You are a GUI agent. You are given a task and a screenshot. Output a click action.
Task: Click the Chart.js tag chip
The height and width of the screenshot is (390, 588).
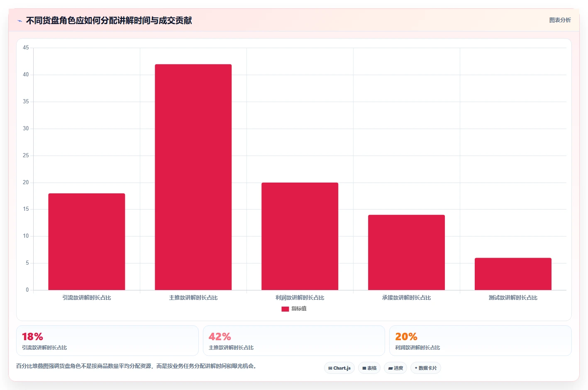(339, 368)
